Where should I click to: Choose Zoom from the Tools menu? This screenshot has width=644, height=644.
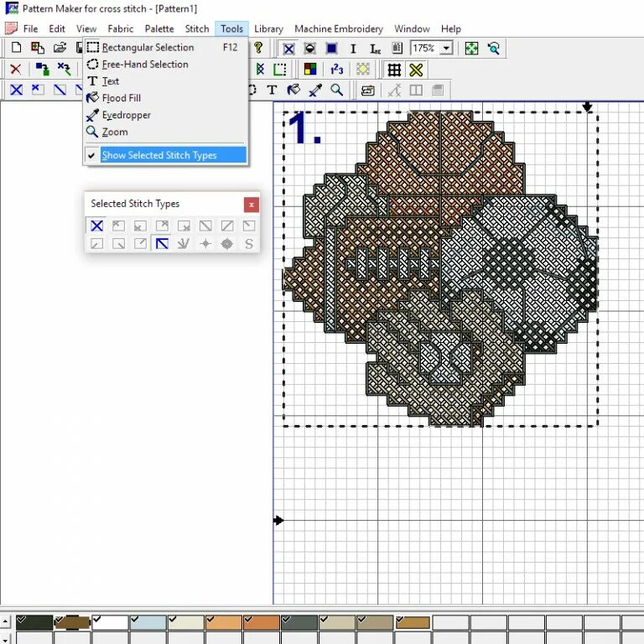pyautogui.click(x=165, y=132)
